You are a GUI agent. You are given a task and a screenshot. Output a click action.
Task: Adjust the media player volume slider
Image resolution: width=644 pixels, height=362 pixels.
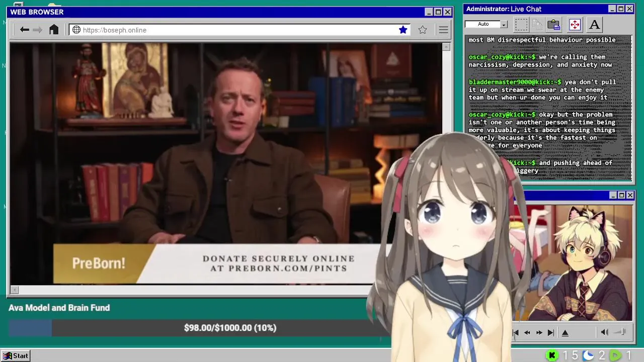click(620, 332)
